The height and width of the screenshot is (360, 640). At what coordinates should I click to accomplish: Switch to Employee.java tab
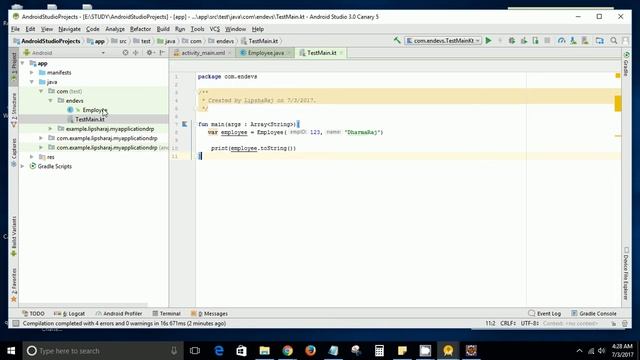(265, 53)
